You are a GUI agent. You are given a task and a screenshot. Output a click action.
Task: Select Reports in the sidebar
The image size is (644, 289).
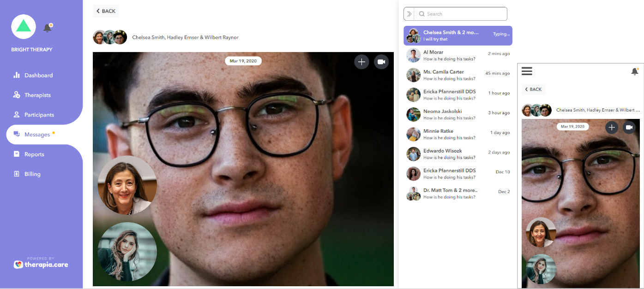(34, 154)
